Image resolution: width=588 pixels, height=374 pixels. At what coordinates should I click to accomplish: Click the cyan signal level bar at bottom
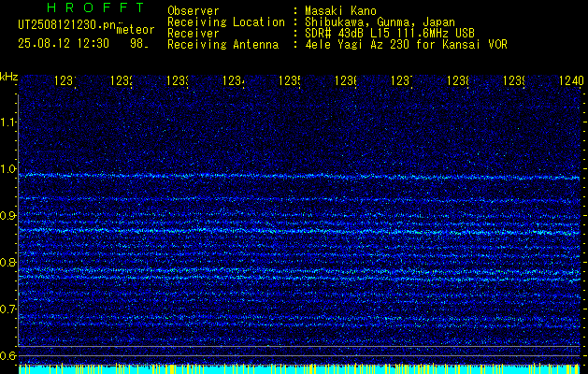(299, 368)
